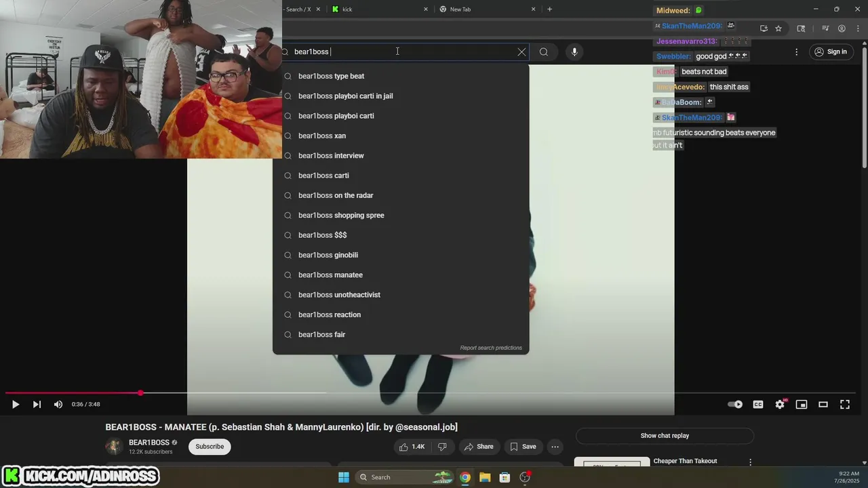
Task: Open the BEAR1BOSS channel avatar
Action: [114, 447]
